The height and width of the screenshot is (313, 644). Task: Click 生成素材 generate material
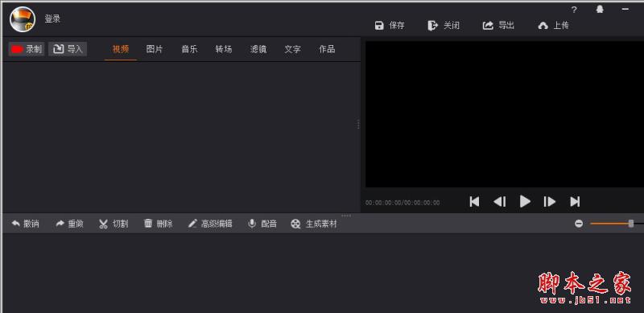pos(314,224)
